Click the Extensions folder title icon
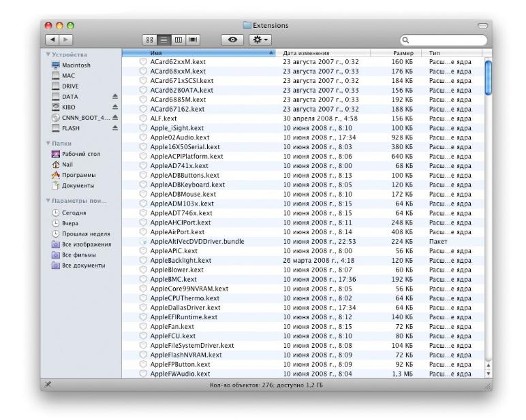 pos(247,25)
